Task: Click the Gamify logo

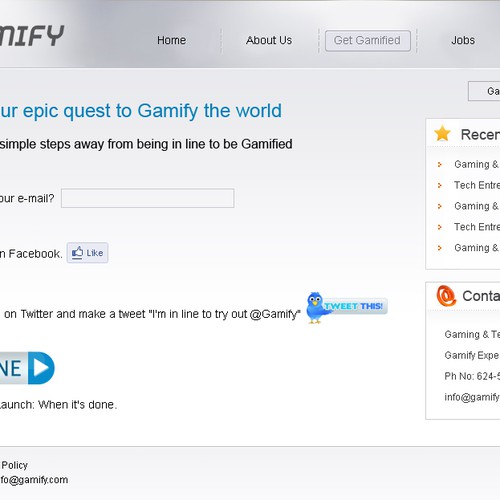Action: [x=32, y=35]
